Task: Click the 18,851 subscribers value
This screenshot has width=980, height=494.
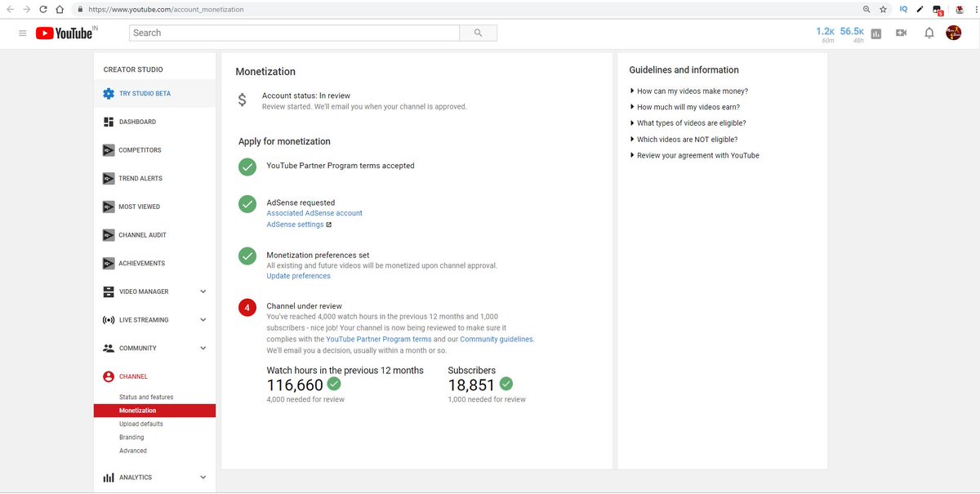Action: [x=471, y=385]
